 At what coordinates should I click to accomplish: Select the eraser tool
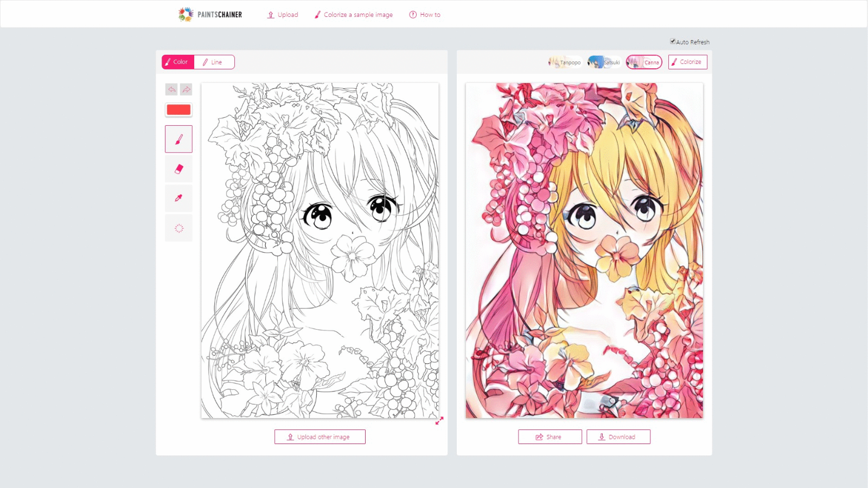point(178,169)
